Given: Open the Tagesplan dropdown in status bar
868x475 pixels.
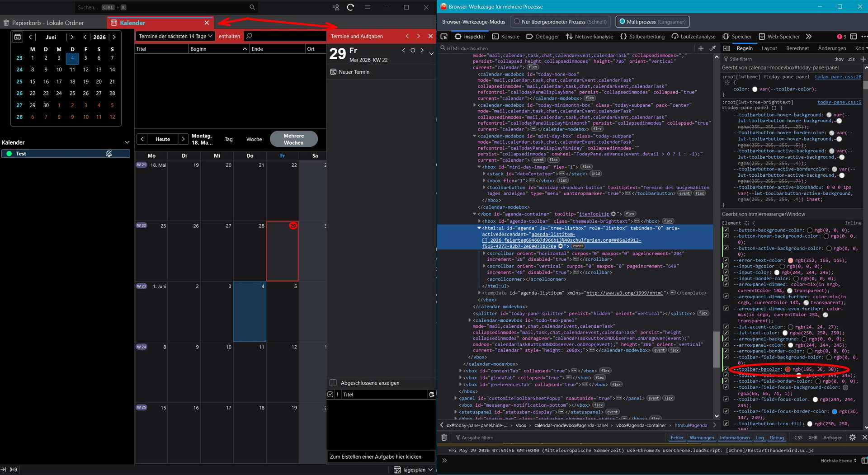Looking at the screenshot, I should [413, 470].
